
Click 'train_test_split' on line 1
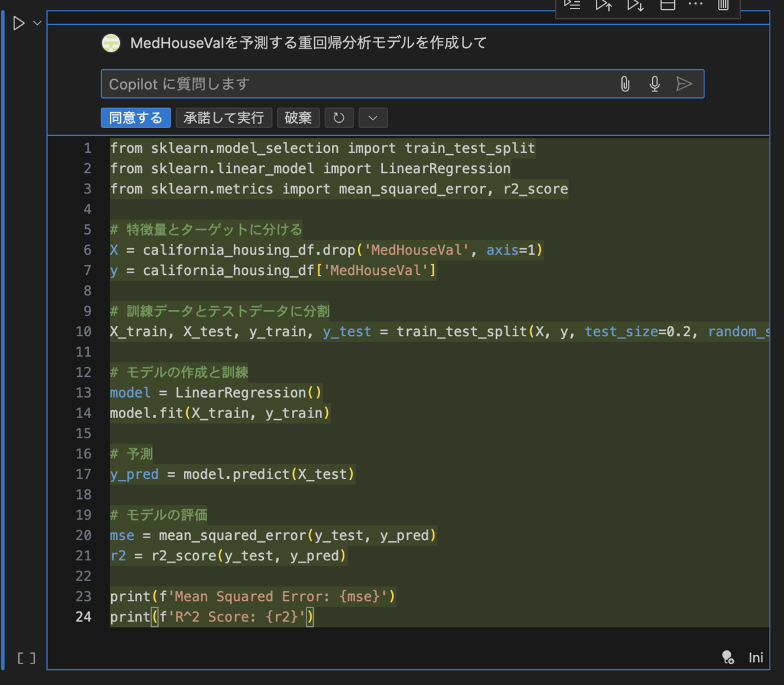tap(470, 148)
